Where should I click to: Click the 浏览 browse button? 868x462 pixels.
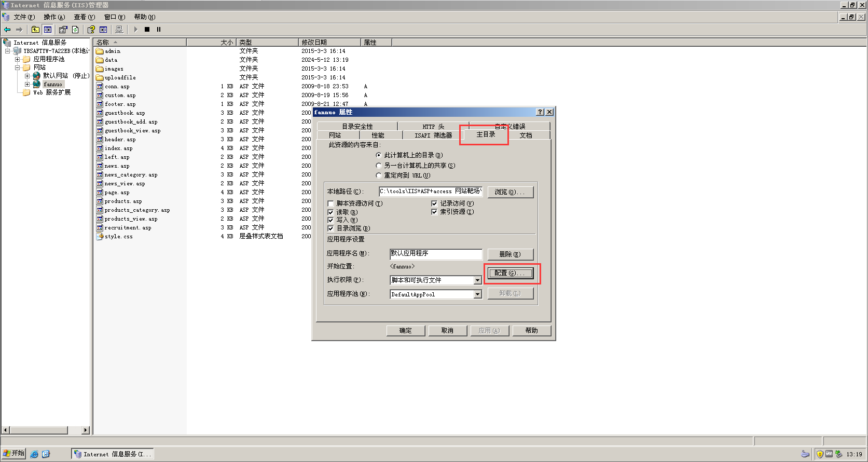click(511, 192)
